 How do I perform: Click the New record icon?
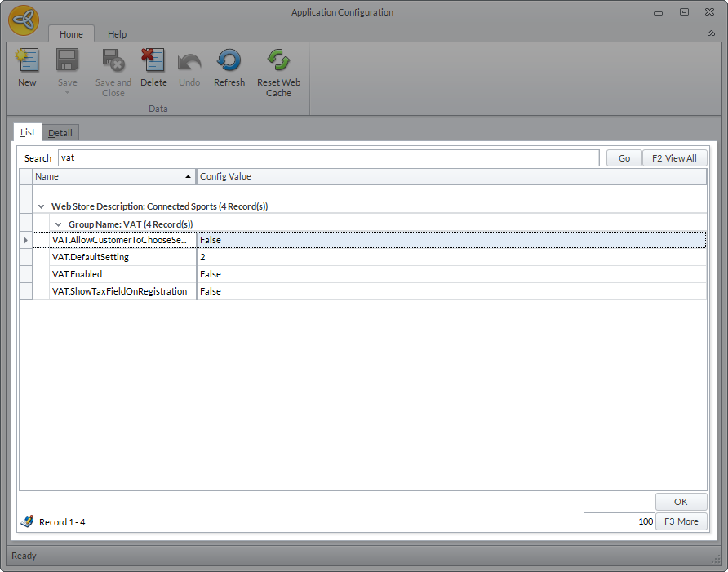[27, 61]
